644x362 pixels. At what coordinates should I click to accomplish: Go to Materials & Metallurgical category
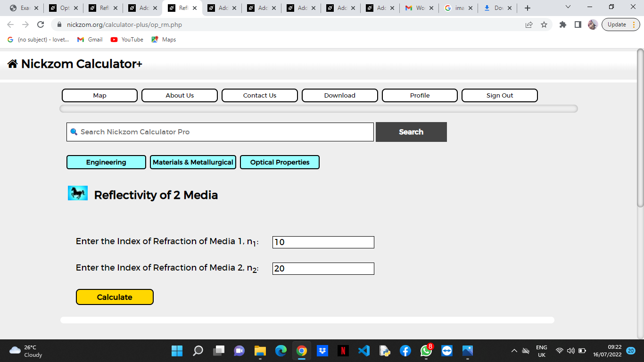[x=193, y=162]
